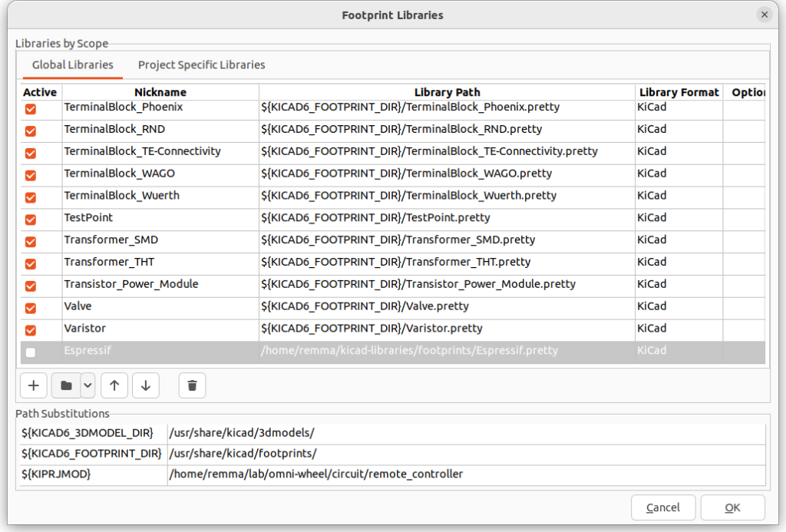Screen dimensions: 786x532
Task: Select the Transformer_SMD nickname cell
Action: (160, 241)
